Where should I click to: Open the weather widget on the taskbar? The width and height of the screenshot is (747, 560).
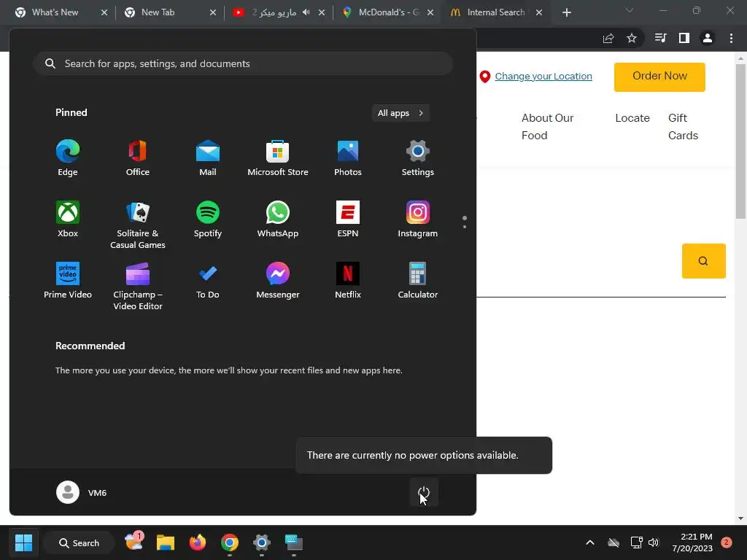134,542
